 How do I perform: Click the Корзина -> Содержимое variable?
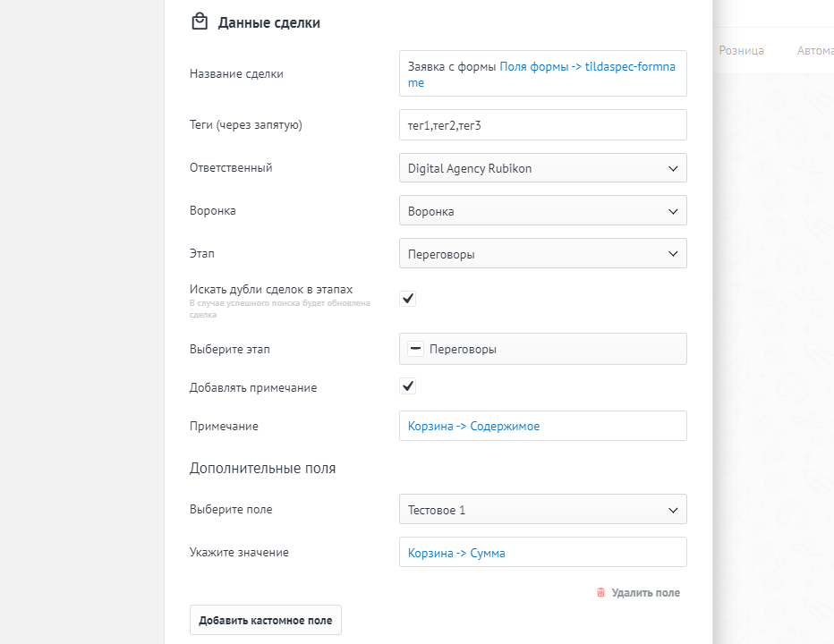[x=473, y=427]
